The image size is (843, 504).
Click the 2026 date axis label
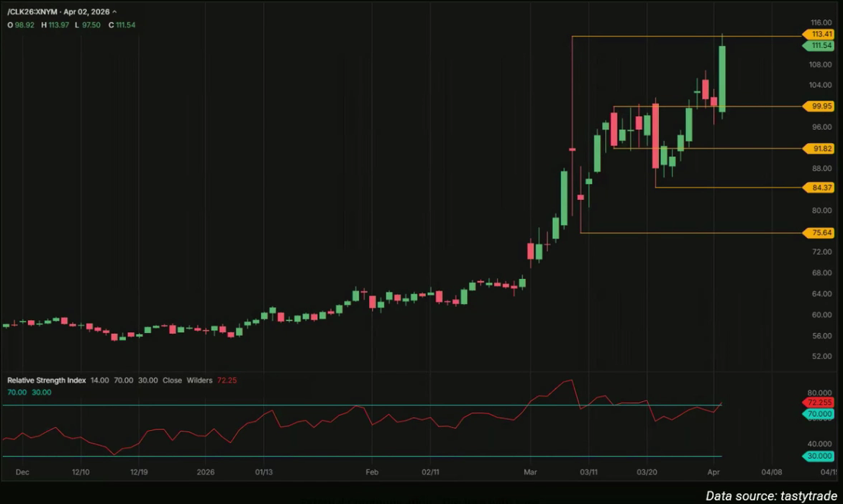[206, 472]
